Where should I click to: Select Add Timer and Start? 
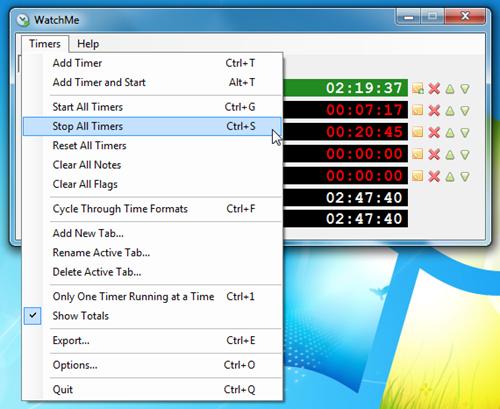click(153, 82)
